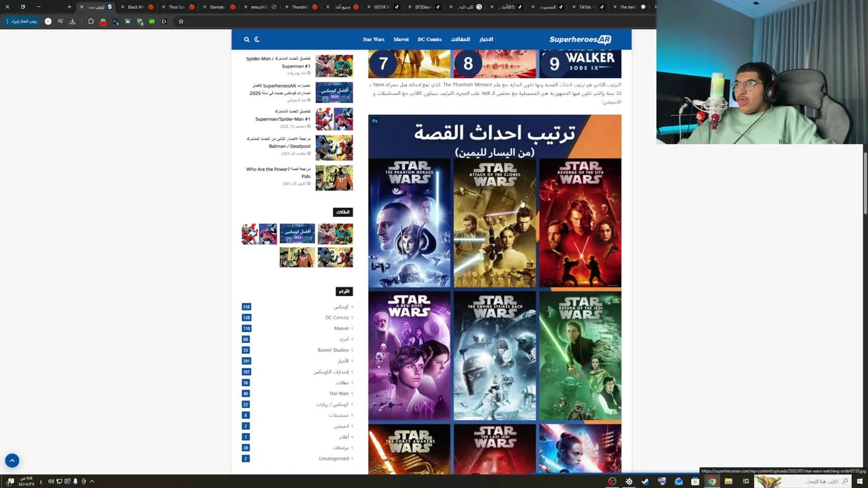Image resolution: width=868 pixels, height=488 pixels.
Task: Open the Batman / Deadpool review link
Action: (x=279, y=142)
